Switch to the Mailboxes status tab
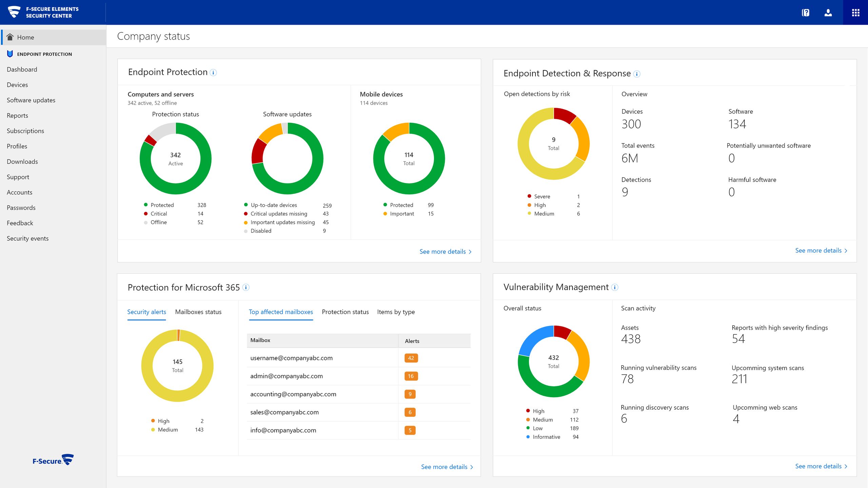 198,312
